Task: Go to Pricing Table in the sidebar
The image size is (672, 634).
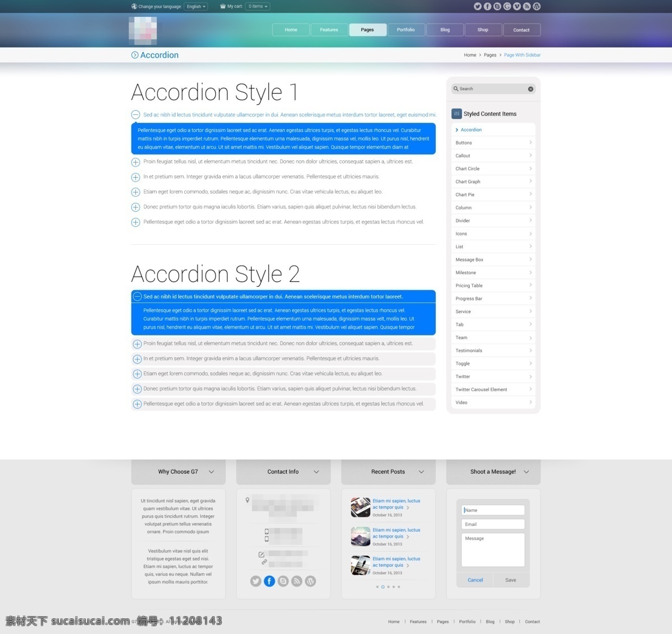Action: [x=493, y=286]
